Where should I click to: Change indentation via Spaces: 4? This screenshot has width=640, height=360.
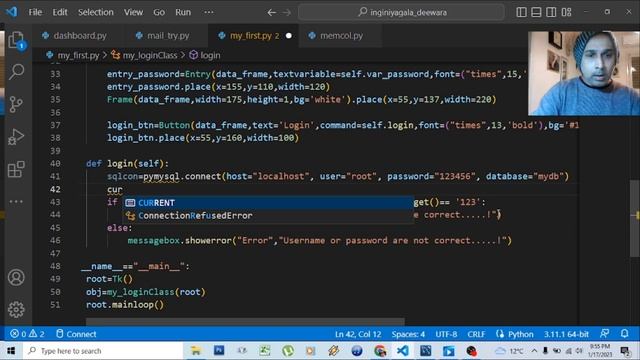(408, 334)
